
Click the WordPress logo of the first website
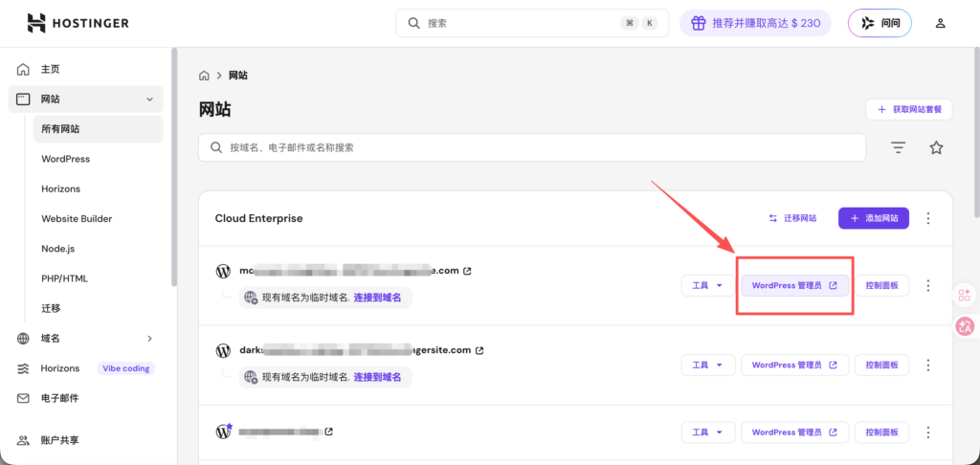pos(223,272)
